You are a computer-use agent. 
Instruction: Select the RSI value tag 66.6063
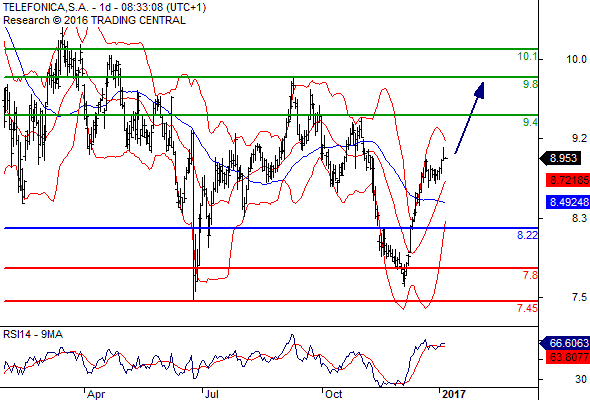click(x=565, y=343)
